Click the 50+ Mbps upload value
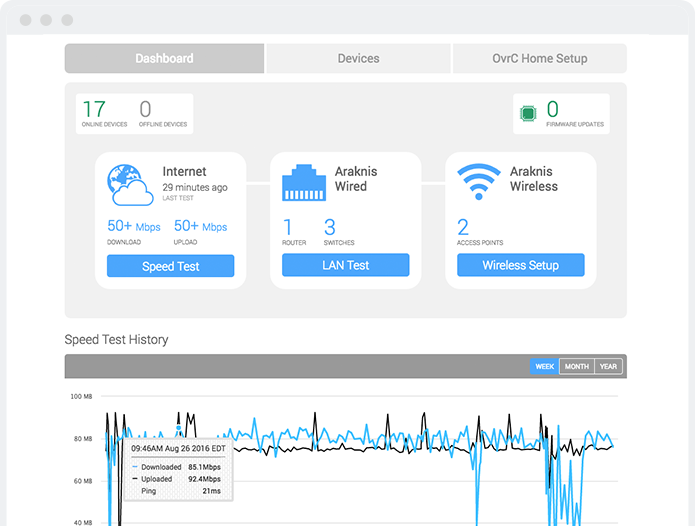695x526 pixels. click(200, 226)
